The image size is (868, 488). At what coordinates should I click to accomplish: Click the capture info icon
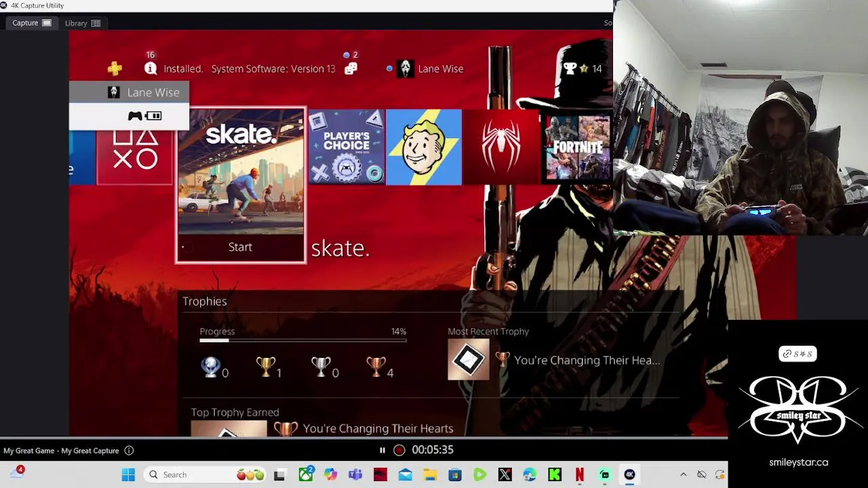tap(129, 451)
